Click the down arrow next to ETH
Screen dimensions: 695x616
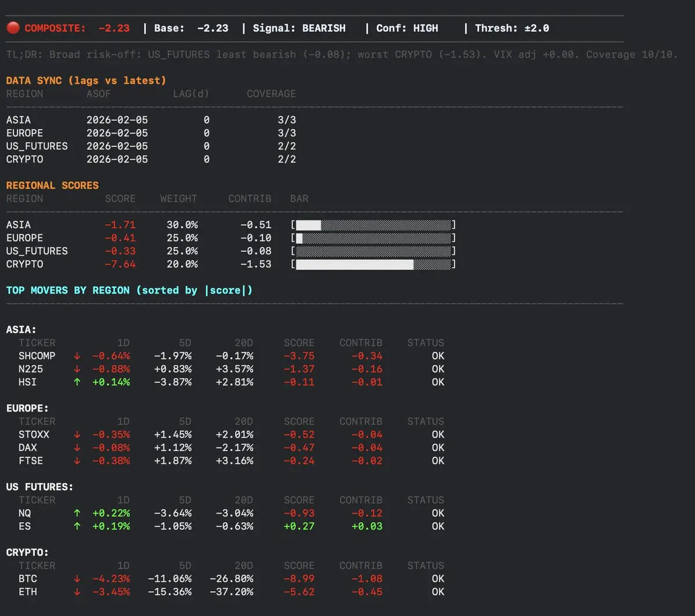77,592
